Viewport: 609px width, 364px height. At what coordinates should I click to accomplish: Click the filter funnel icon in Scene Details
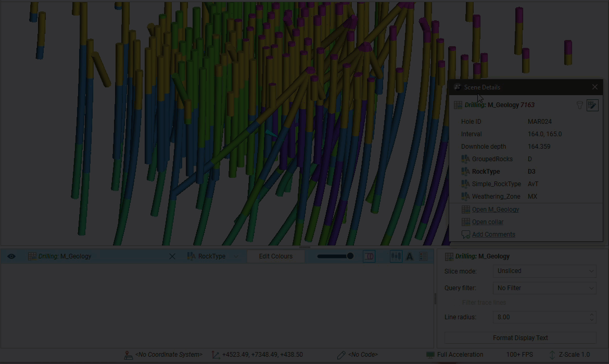[x=579, y=105]
